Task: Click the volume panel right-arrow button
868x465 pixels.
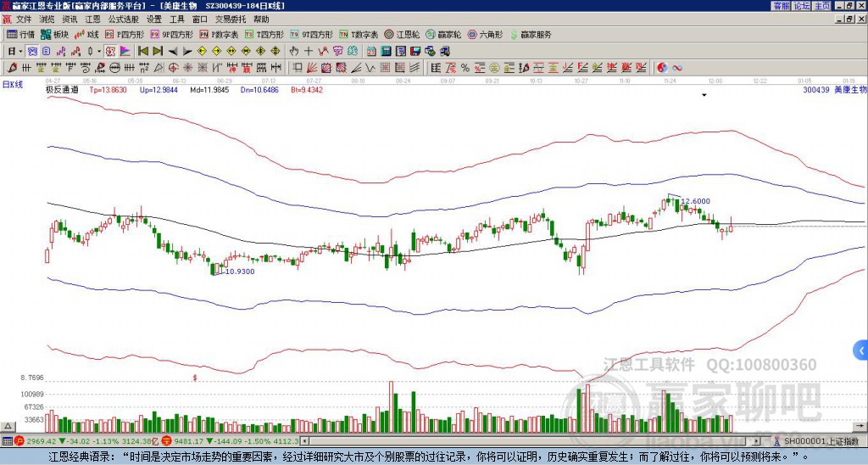Action: (x=861, y=426)
